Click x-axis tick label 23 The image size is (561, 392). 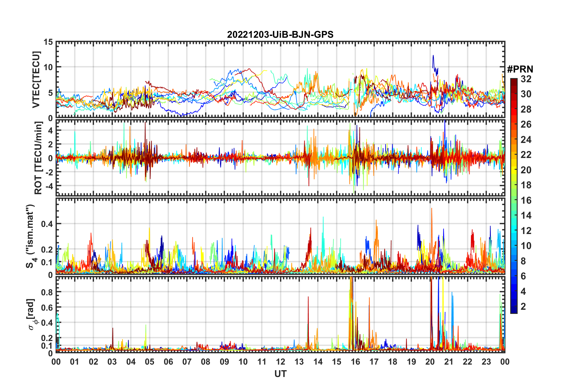click(486, 362)
